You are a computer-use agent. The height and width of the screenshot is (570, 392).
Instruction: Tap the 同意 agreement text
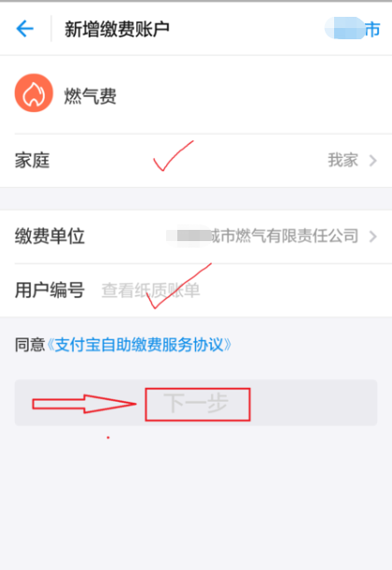[30, 345]
